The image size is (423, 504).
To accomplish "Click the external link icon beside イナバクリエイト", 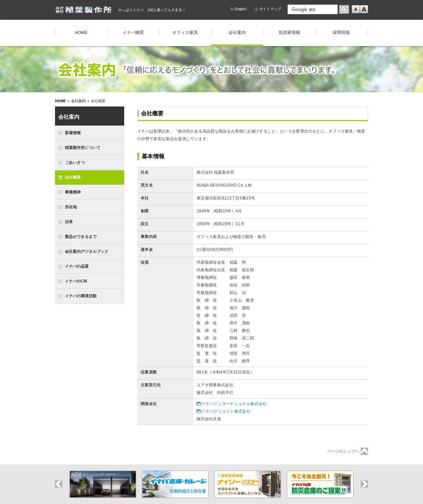I will coord(199,411).
